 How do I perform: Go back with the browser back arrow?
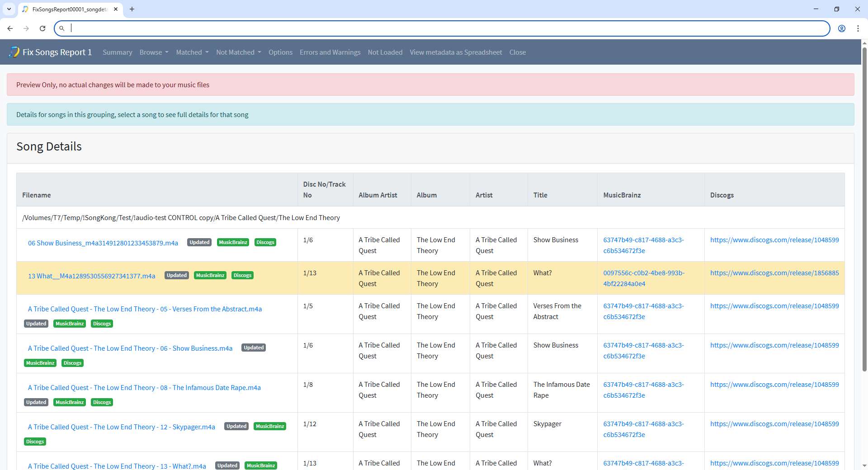click(10, 28)
